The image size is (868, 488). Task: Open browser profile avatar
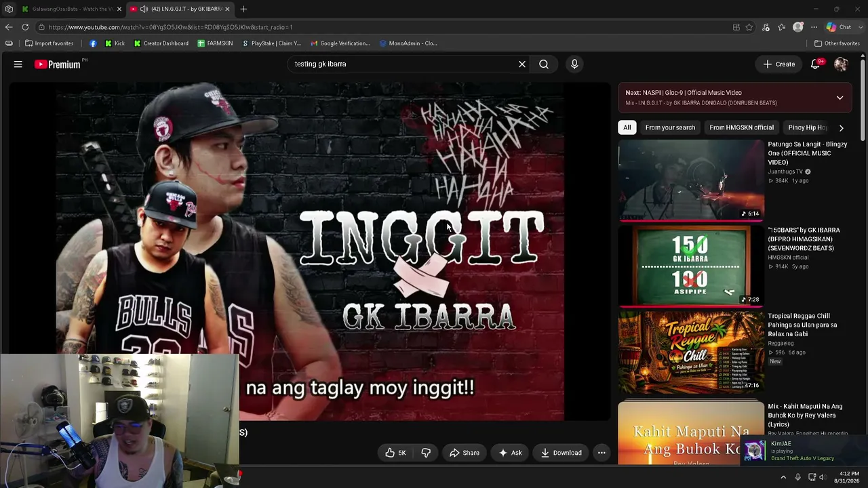tap(798, 27)
